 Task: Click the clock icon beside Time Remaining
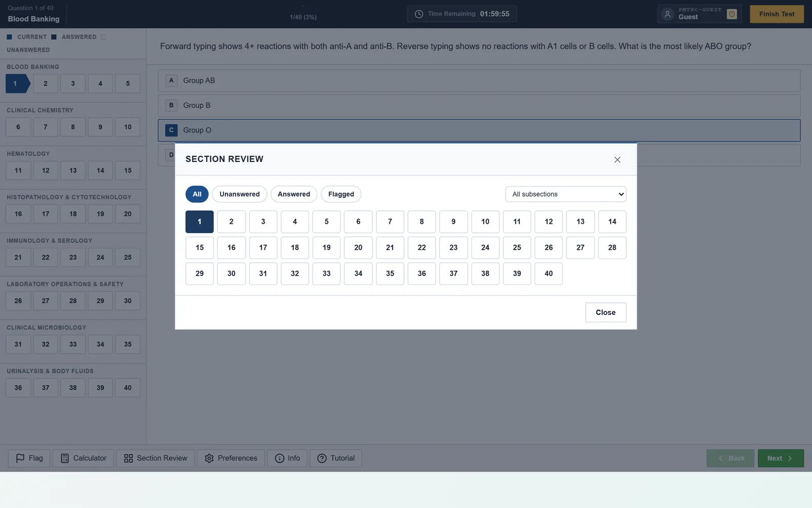pyautogui.click(x=419, y=14)
